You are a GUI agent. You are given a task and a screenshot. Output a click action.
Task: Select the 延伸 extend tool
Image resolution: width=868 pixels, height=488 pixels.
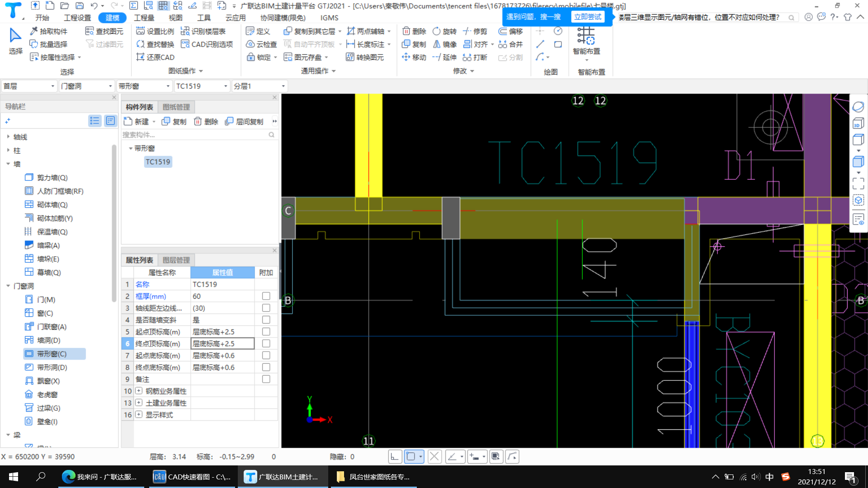[x=445, y=57]
